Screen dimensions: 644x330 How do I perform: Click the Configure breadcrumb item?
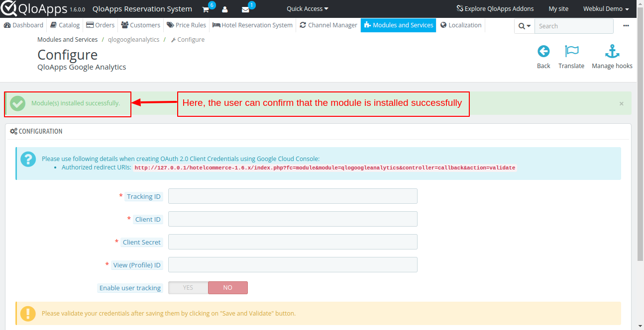click(188, 39)
